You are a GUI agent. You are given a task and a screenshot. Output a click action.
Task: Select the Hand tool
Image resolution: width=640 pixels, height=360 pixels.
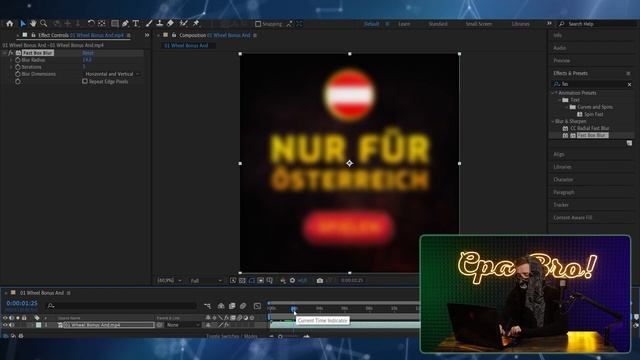33,24
